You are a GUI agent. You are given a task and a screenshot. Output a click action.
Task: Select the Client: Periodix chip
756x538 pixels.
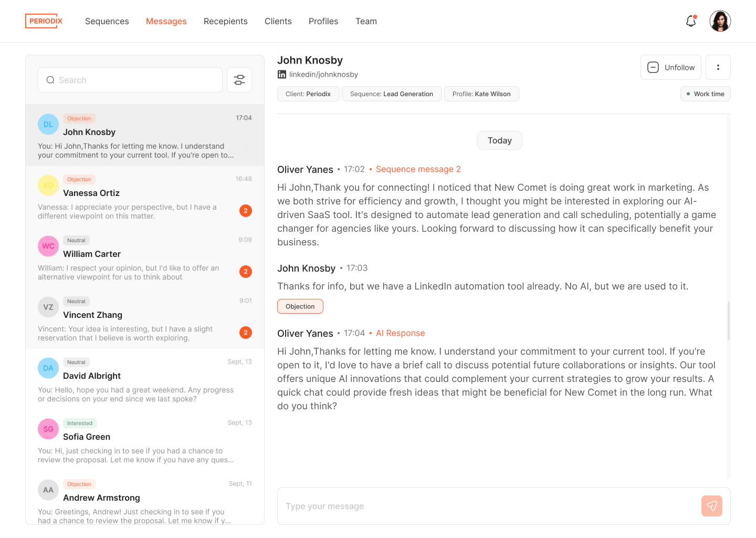click(308, 94)
